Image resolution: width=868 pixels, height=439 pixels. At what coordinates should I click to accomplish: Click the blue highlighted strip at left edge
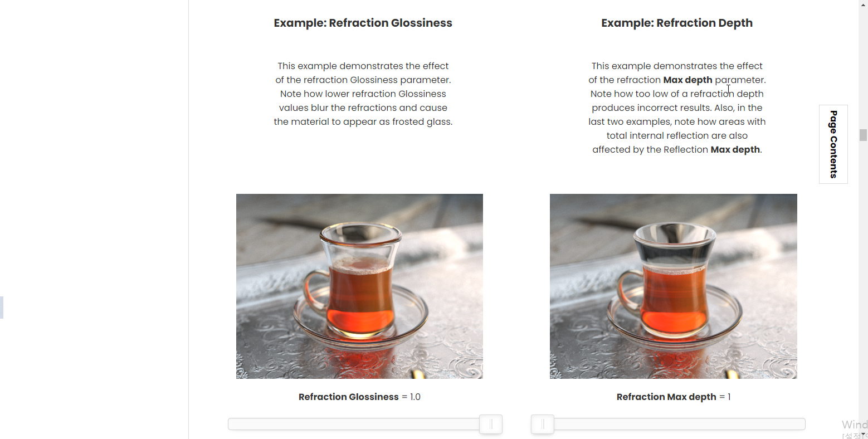[x=2, y=308]
